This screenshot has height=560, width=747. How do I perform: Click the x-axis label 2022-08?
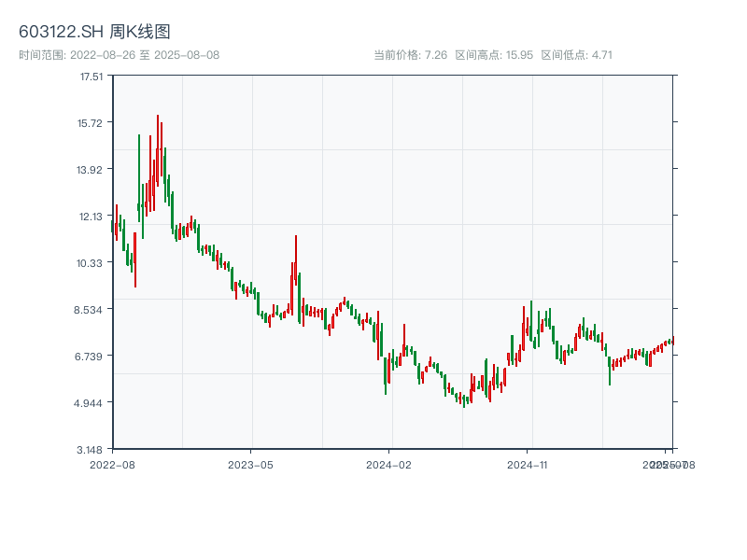click(112, 465)
